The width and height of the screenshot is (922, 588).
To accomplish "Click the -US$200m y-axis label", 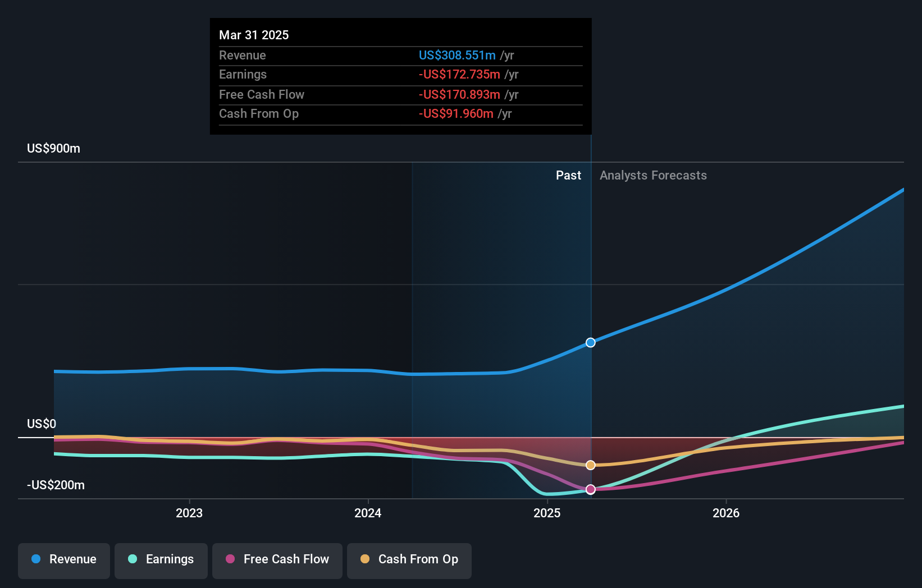I will [56, 485].
